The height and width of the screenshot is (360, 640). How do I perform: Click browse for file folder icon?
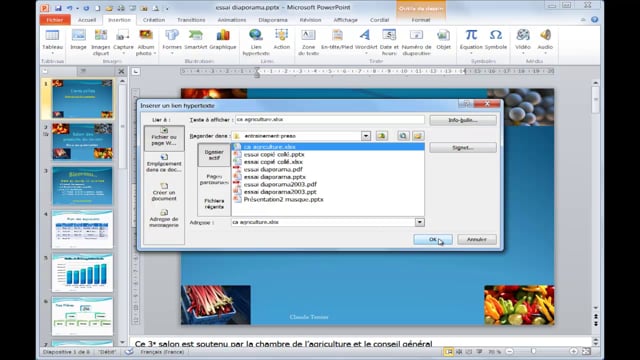click(418, 136)
